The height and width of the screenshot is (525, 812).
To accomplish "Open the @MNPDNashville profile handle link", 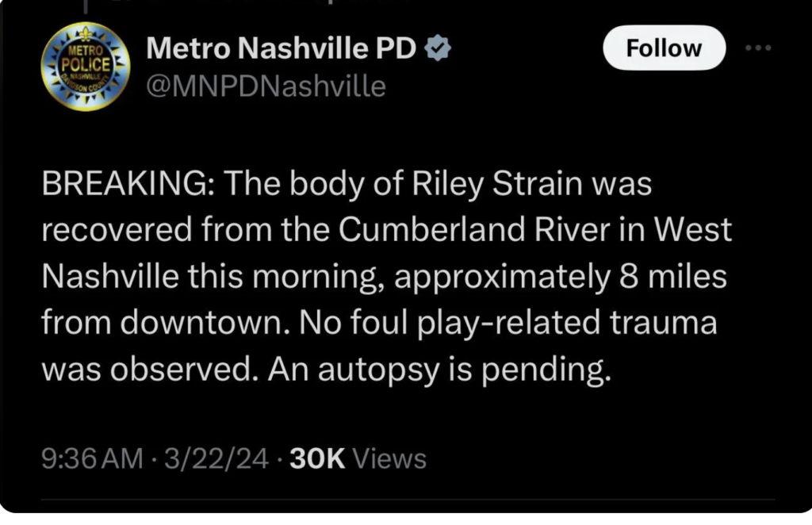I will [x=265, y=86].
